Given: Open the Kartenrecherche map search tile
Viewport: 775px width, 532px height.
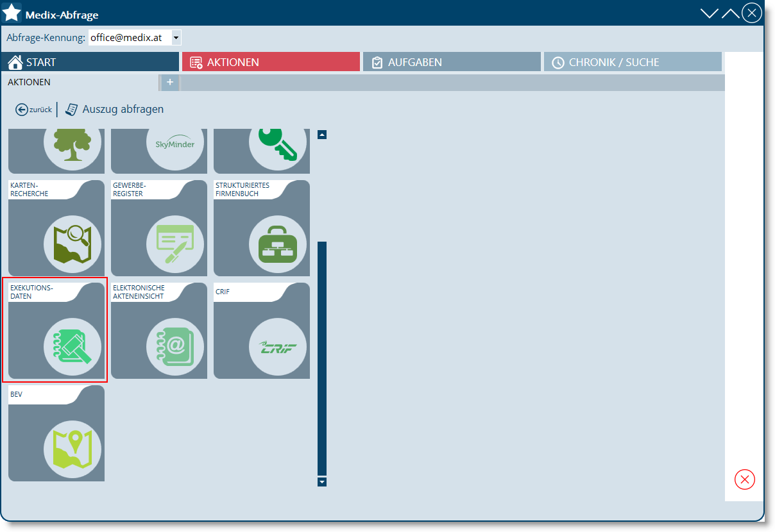Looking at the screenshot, I should [x=56, y=229].
